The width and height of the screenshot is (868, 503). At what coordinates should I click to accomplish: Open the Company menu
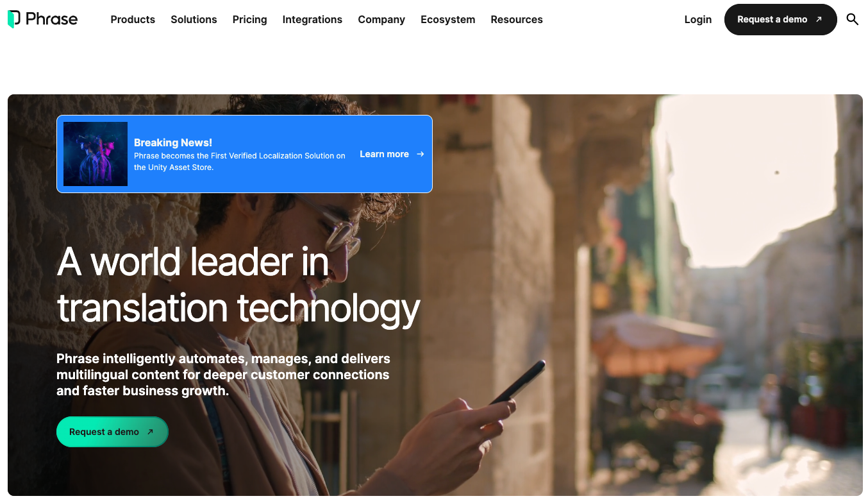(381, 19)
